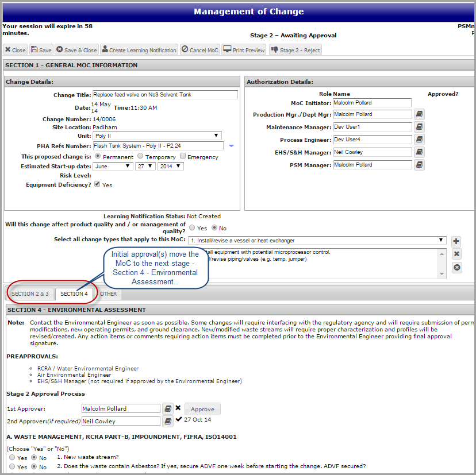The height and width of the screenshot is (475, 476).
Task: Click the Stage 2 - Reject button
Action: point(295,50)
